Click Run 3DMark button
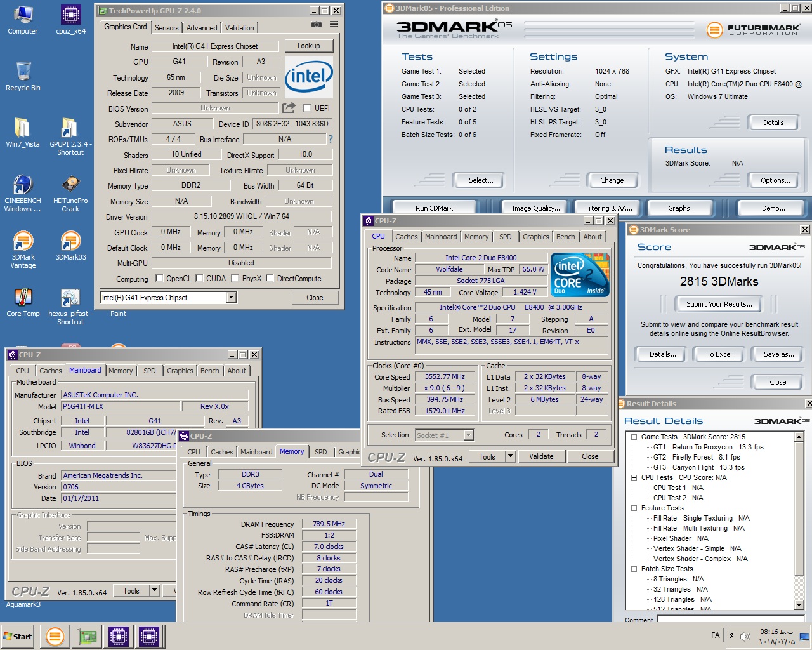 [x=435, y=208]
